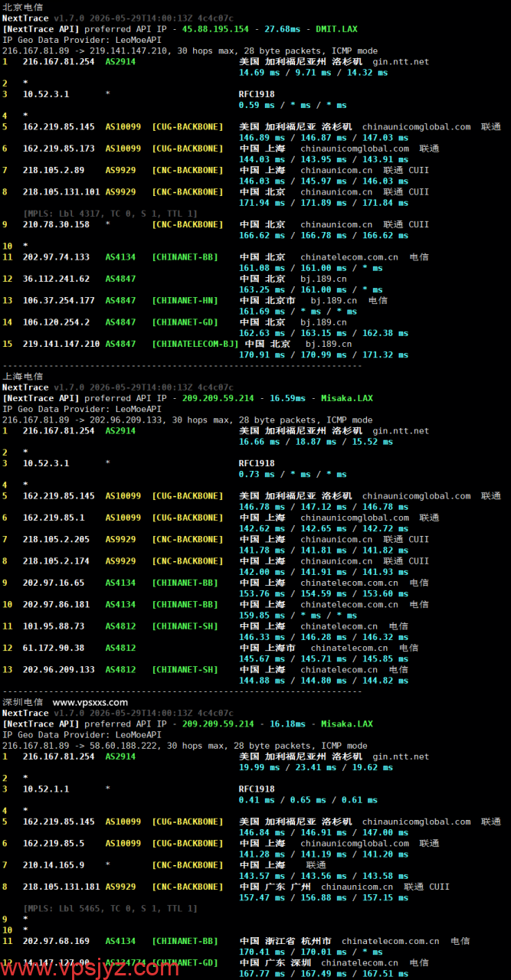Select the 27.68ms API latency value
This screenshot has height=980, width=511.
pyautogui.click(x=283, y=29)
